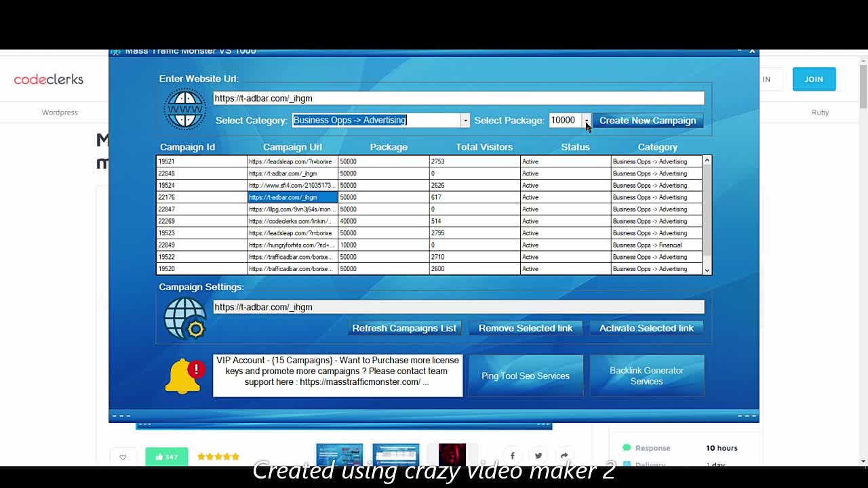Select campaign row 19520

[429, 269]
